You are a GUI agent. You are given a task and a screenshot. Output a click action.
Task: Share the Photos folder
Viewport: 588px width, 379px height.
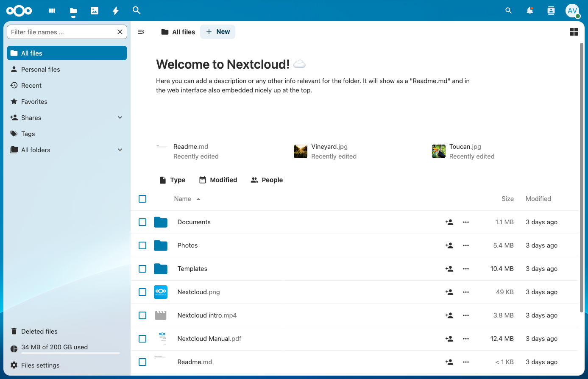coord(449,245)
